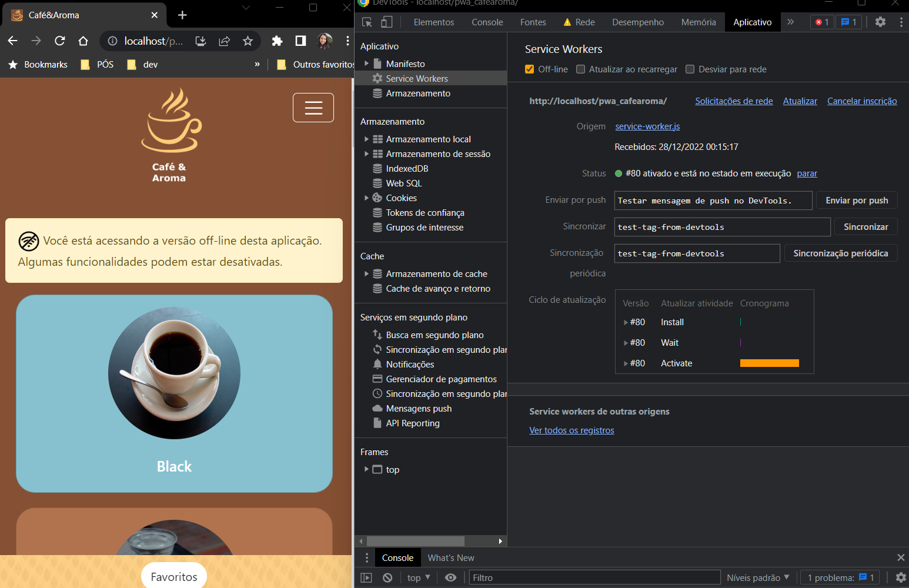Open console drawer three-dot menu
Viewport: 909px width, 588px height.
click(367, 557)
